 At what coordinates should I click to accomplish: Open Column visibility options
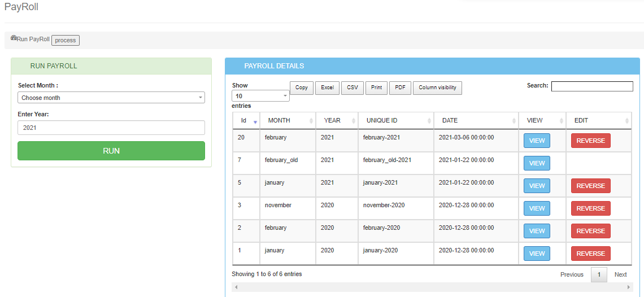pos(437,88)
